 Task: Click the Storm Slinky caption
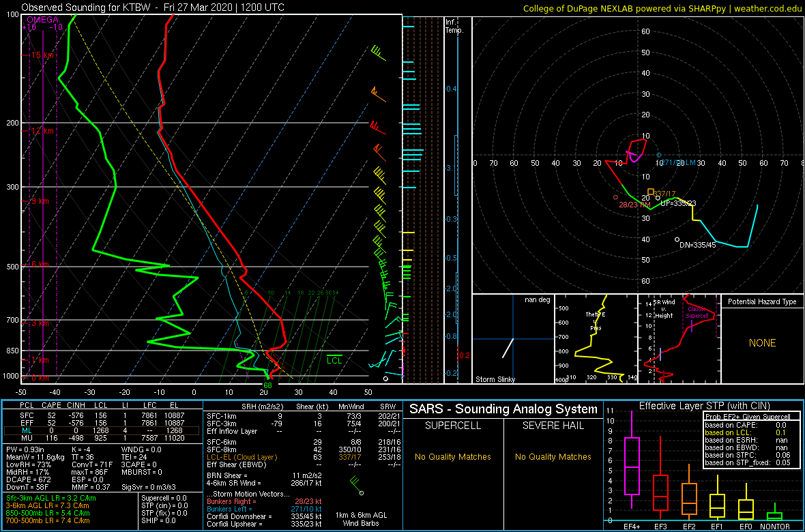(x=495, y=379)
